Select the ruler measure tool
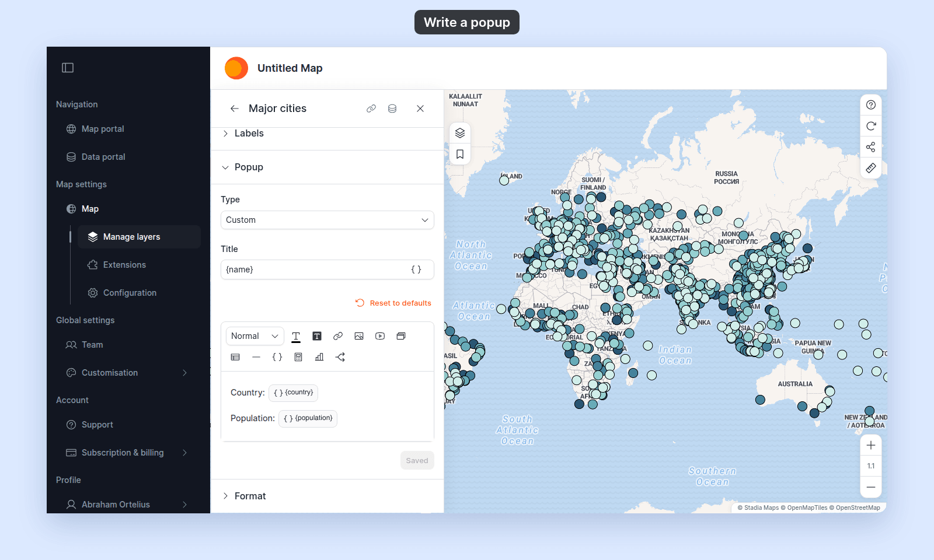The width and height of the screenshot is (934, 560). [x=871, y=168]
